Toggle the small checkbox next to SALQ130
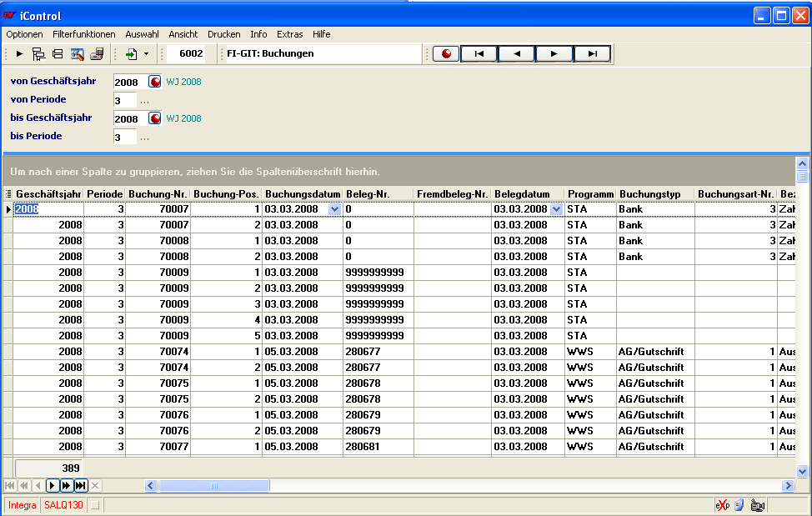The height and width of the screenshot is (516, 812). point(94,505)
